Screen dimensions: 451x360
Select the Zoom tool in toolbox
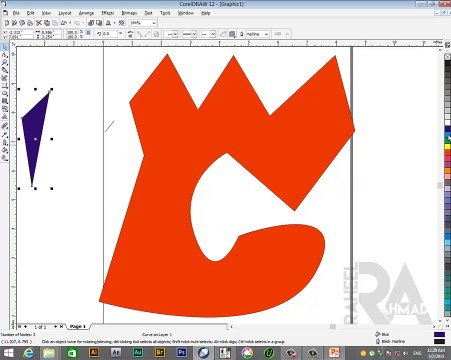pos(4,62)
